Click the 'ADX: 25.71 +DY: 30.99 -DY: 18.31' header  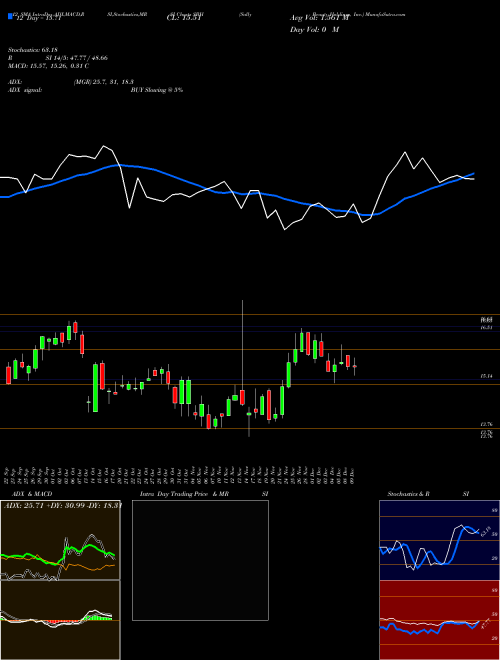(63, 505)
